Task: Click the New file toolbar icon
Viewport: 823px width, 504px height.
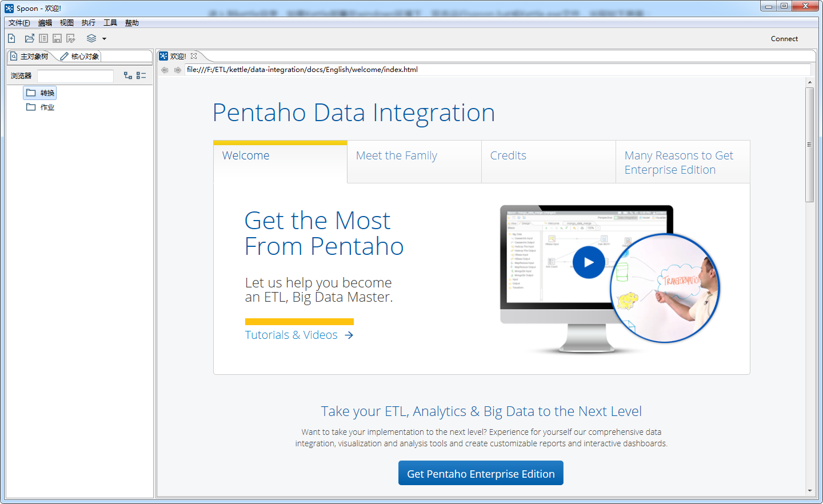Action: 11,38
